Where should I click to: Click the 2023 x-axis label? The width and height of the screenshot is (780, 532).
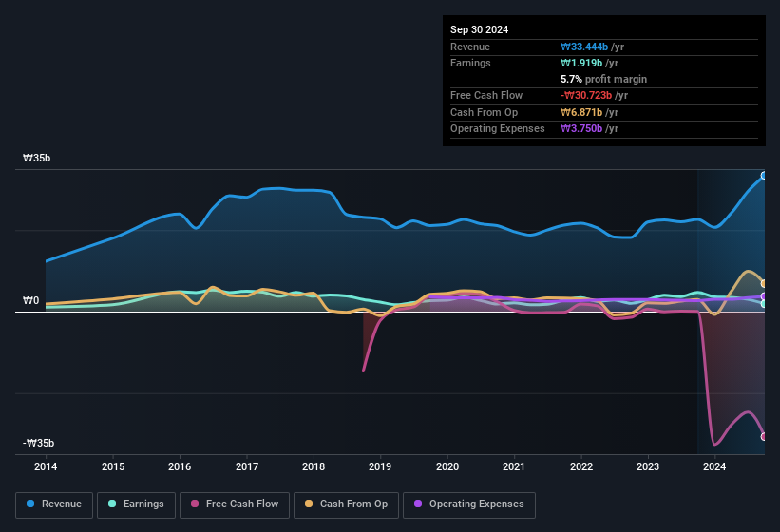tap(648, 466)
